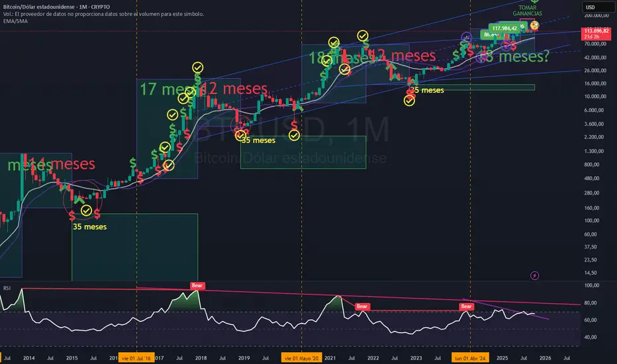Click the 35 meses label near 2015
Screen dimensions: 617x364
[x=90, y=227]
